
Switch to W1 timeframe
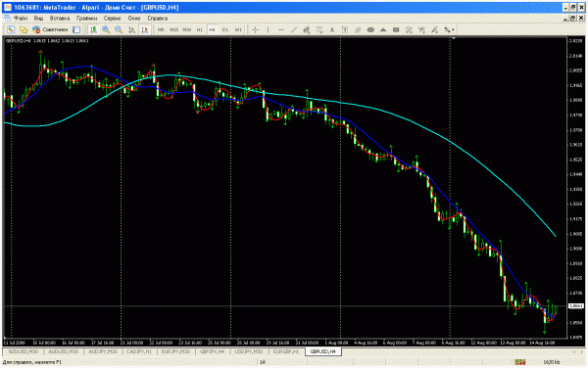pos(238,29)
